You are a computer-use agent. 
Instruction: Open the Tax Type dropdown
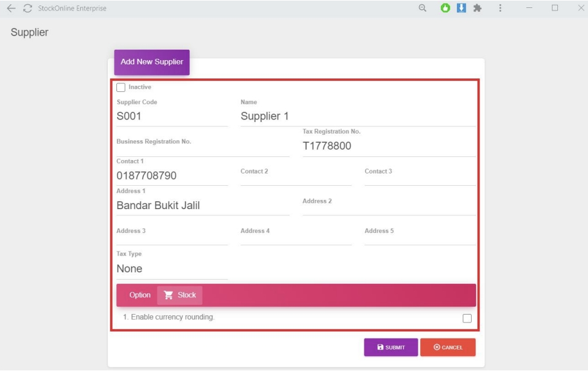point(171,269)
